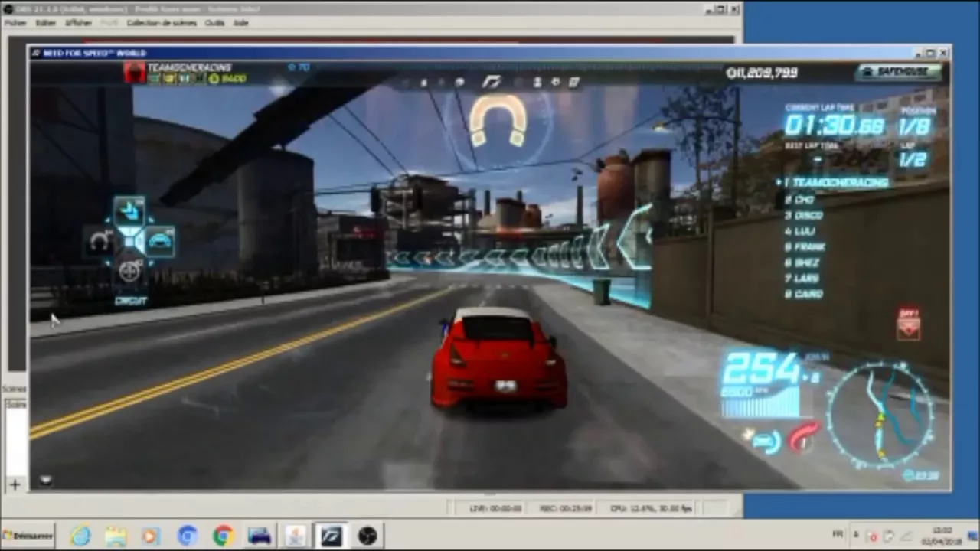
Task: Open File Explorer folder from taskbar
Action: 116,536
